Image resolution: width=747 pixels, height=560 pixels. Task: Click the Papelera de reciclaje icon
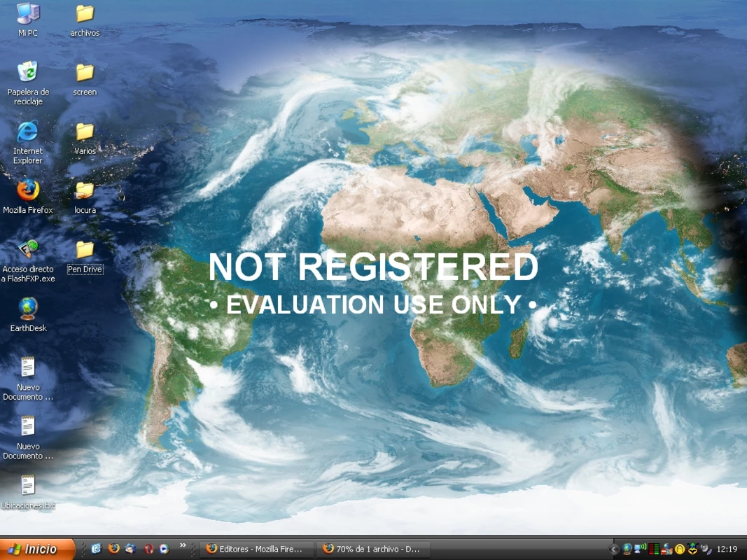click(x=28, y=83)
